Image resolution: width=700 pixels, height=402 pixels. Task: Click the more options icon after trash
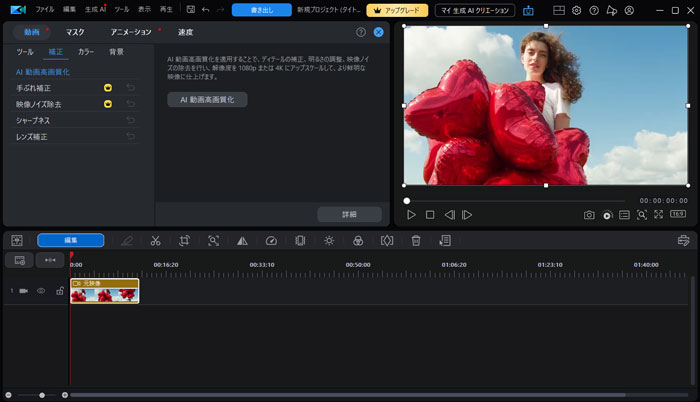pos(445,241)
